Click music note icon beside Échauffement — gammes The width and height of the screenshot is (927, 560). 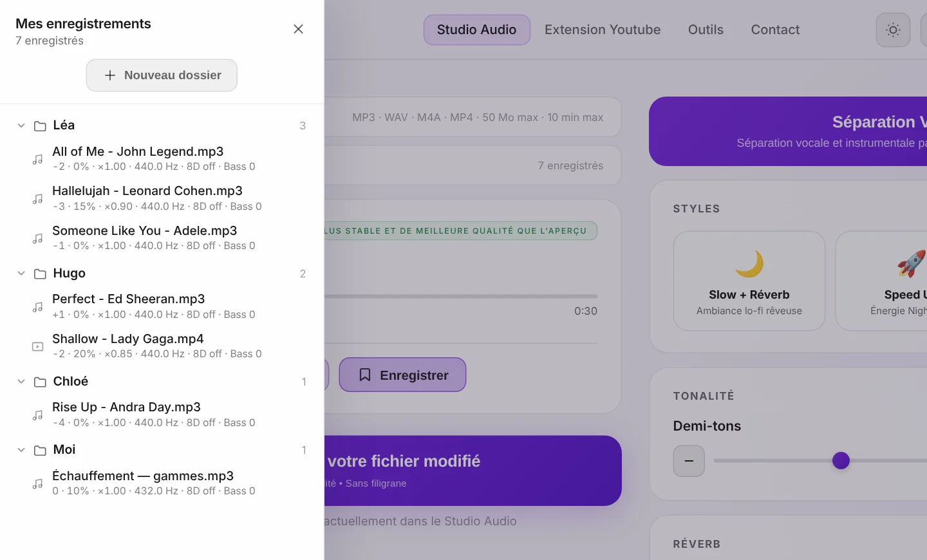point(38,484)
